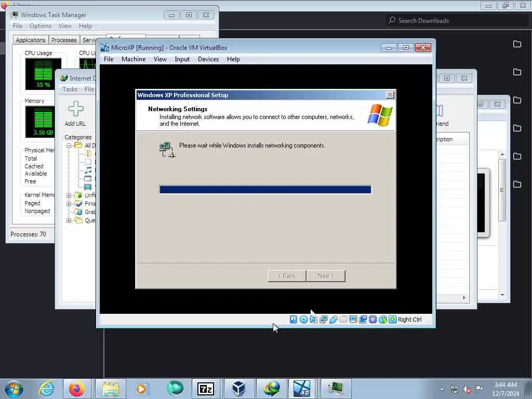532x399 pixels.
Task: Switch to Applications tab in Task Manager
Action: pos(31,40)
